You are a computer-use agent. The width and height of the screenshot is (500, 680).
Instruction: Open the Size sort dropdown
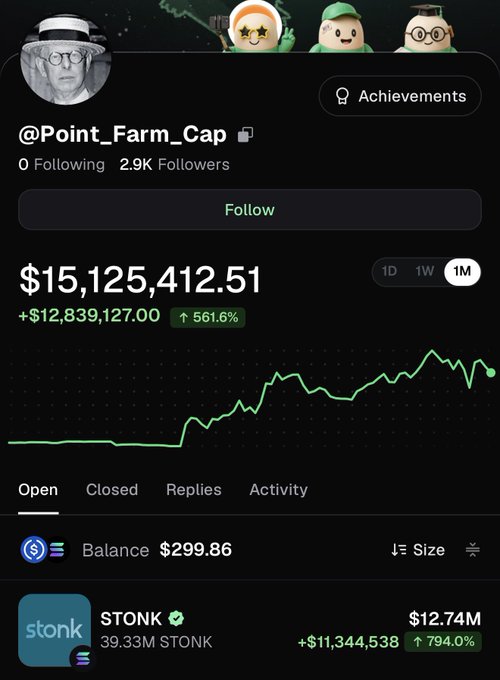418,550
